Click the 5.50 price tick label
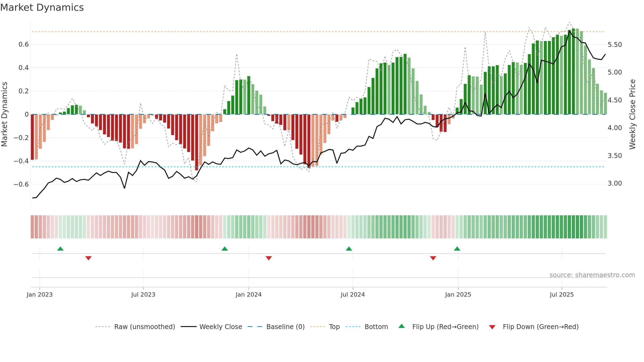Viewport: 644px width, 362px height. click(615, 45)
